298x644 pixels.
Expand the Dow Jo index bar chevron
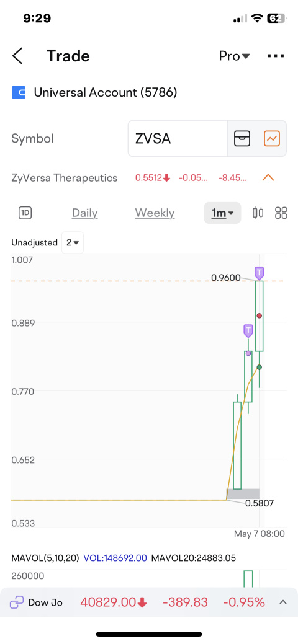282,602
